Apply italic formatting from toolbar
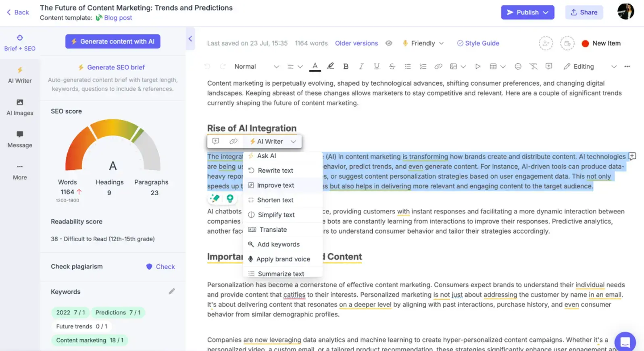 [x=361, y=67]
